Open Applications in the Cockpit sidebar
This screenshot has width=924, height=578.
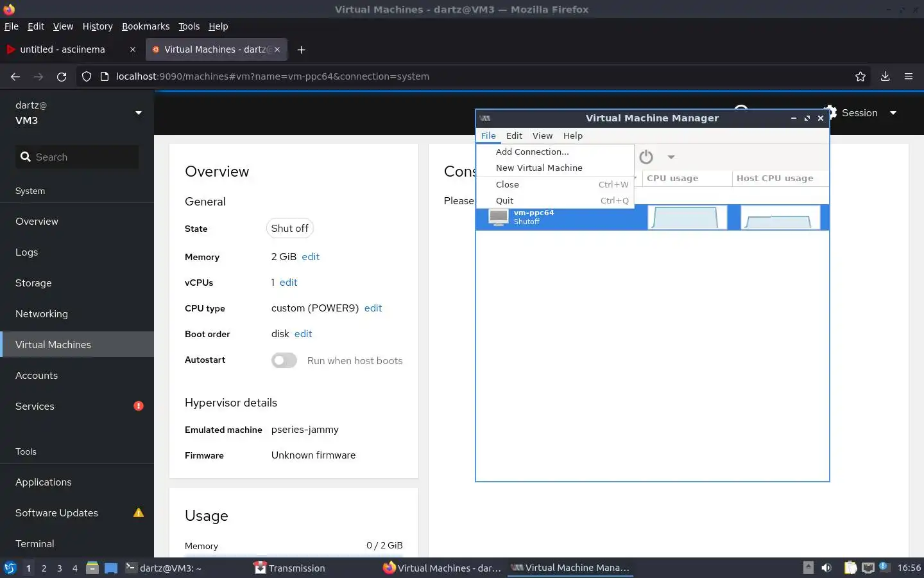click(x=77, y=482)
